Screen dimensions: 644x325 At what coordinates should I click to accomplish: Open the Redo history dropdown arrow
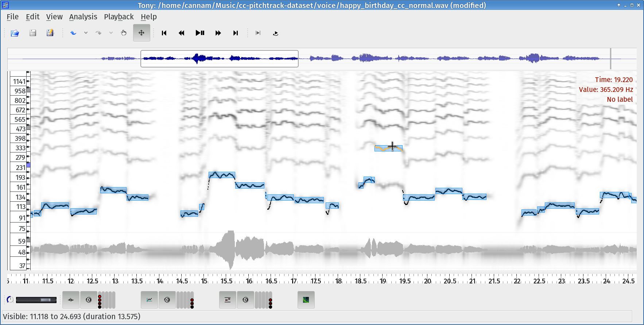111,33
